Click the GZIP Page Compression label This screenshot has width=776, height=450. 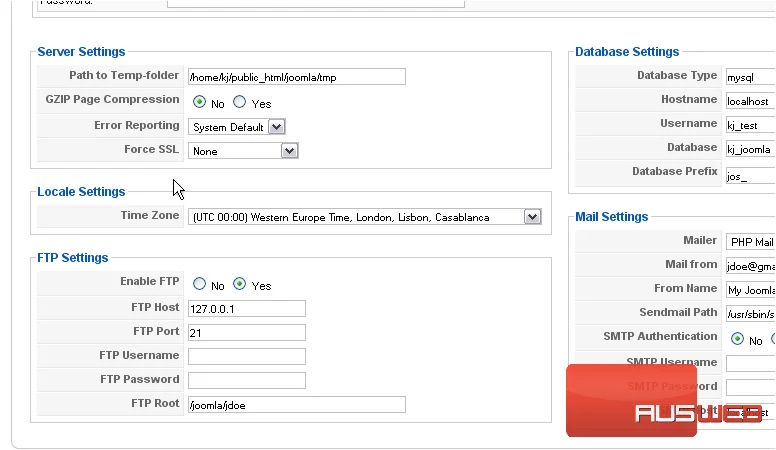[112, 99]
